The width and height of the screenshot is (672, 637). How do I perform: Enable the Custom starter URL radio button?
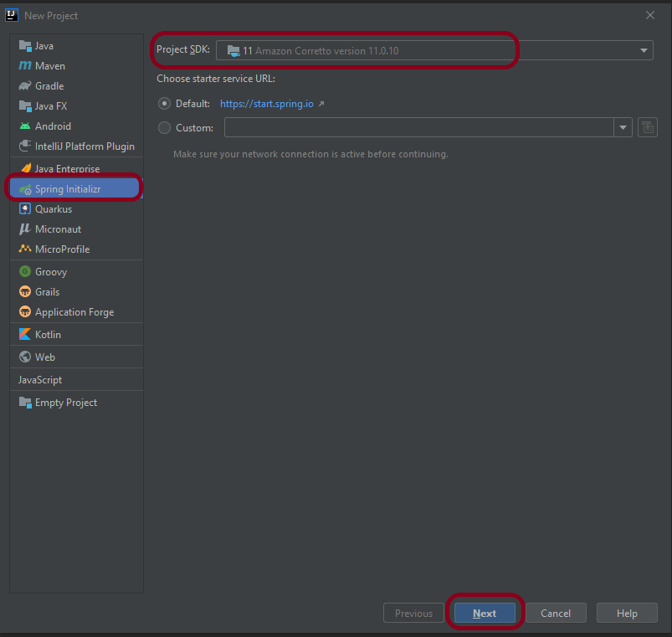click(164, 128)
